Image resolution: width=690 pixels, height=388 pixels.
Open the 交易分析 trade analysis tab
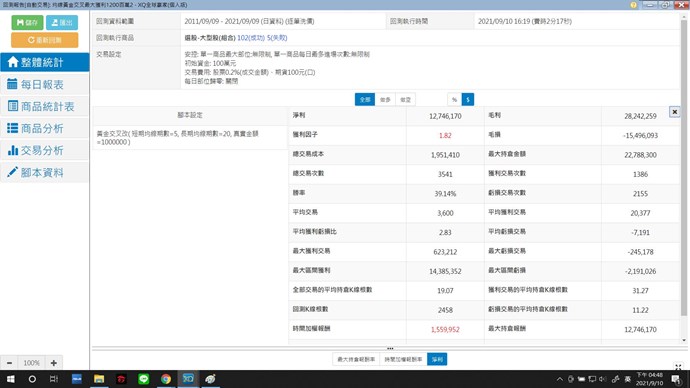(x=44, y=150)
